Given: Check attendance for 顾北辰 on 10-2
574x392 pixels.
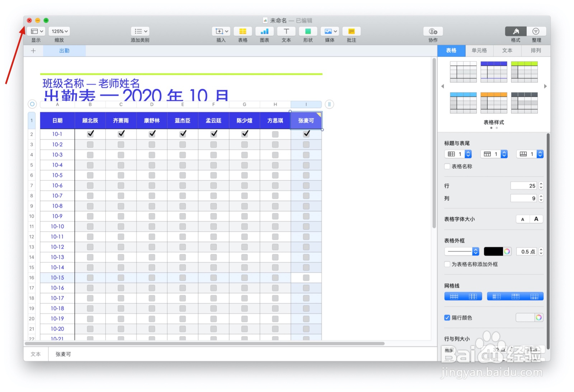Looking at the screenshot, I should pyautogui.click(x=90, y=145).
